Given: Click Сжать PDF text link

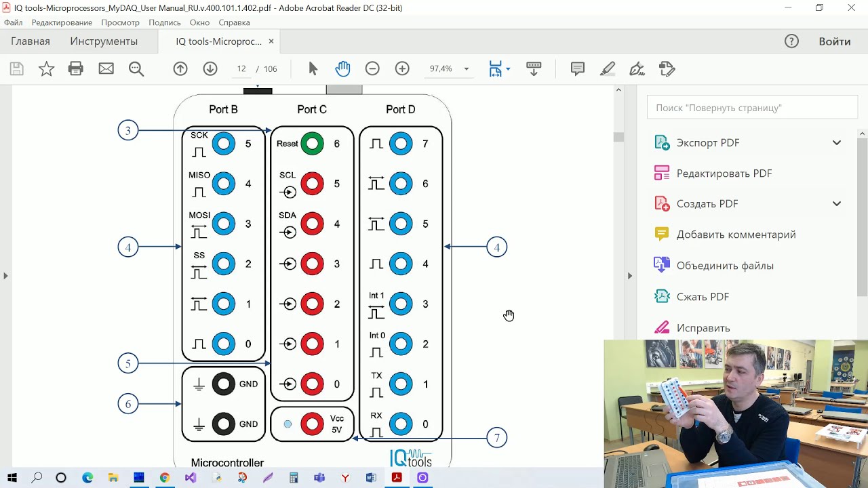Looking at the screenshot, I should [x=703, y=296].
